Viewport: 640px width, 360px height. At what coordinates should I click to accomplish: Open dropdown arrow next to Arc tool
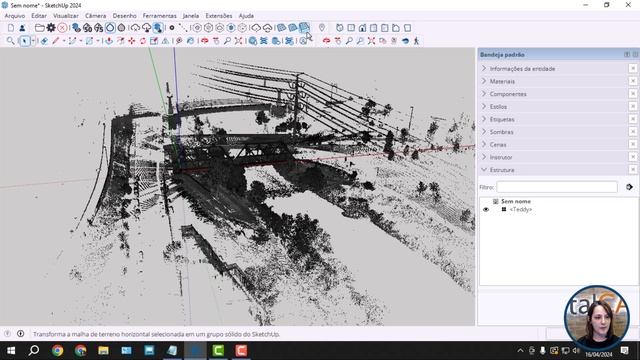pyautogui.click(x=81, y=41)
